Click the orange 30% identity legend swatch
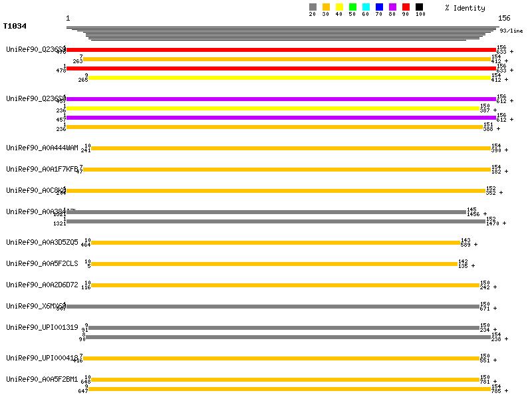The height and width of the screenshot is (399, 532). tap(326, 7)
